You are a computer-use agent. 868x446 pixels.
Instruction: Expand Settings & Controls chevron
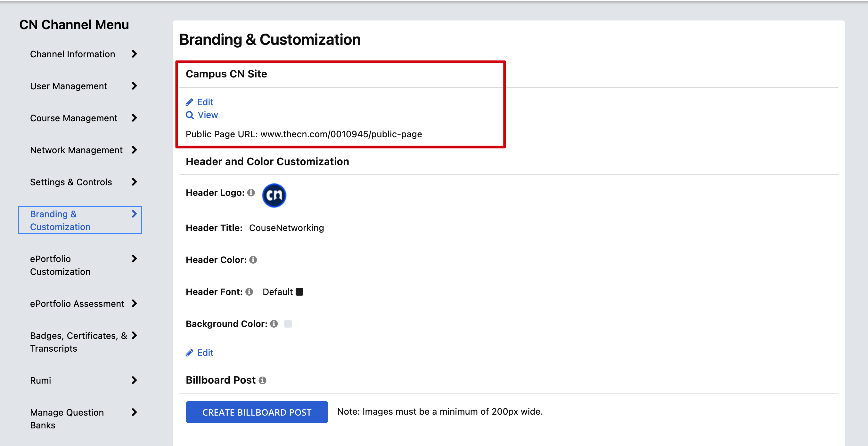134,182
